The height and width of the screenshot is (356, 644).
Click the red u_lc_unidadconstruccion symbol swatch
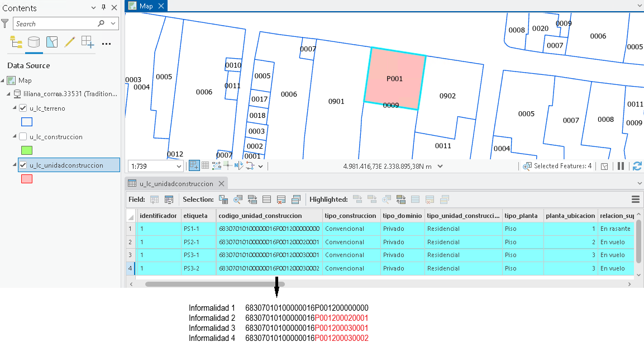pyautogui.click(x=27, y=179)
